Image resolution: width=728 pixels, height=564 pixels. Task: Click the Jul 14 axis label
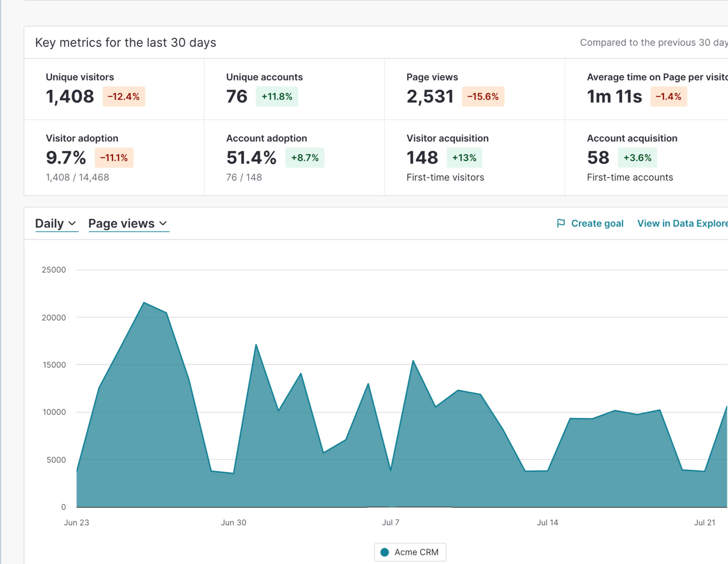(547, 522)
